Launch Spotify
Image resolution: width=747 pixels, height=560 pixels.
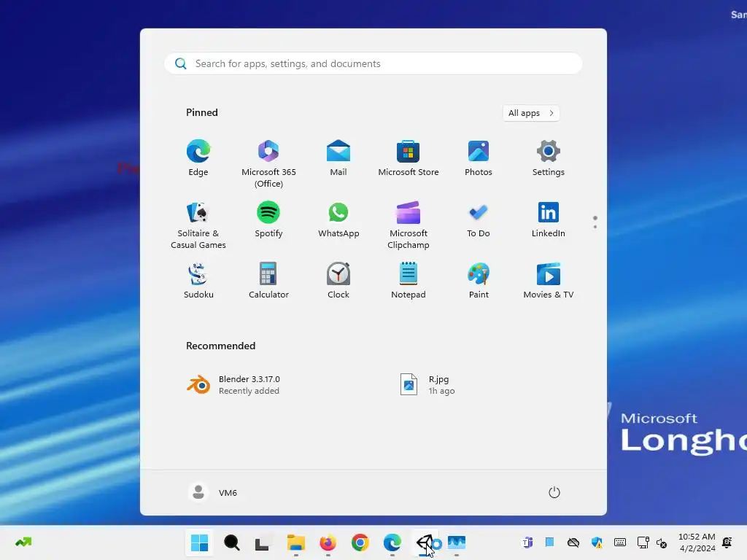click(268, 220)
